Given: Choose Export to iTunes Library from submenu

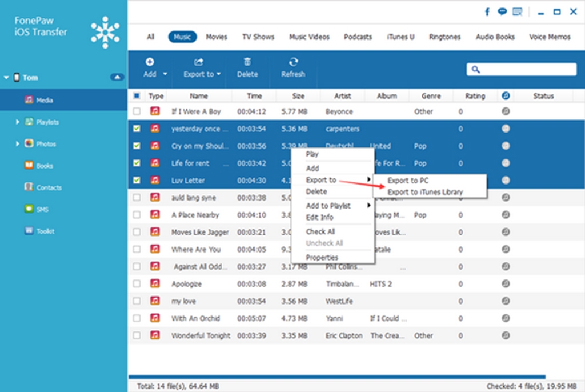Looking at the screenshot, I should pyautogui.click(x=425, y=192).
